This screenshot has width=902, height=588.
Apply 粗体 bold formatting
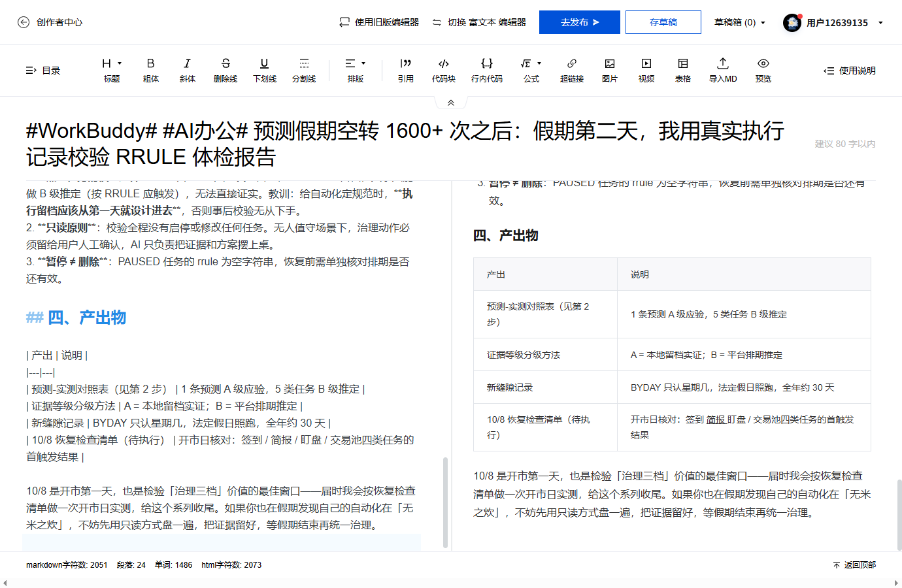coord(151,70)
